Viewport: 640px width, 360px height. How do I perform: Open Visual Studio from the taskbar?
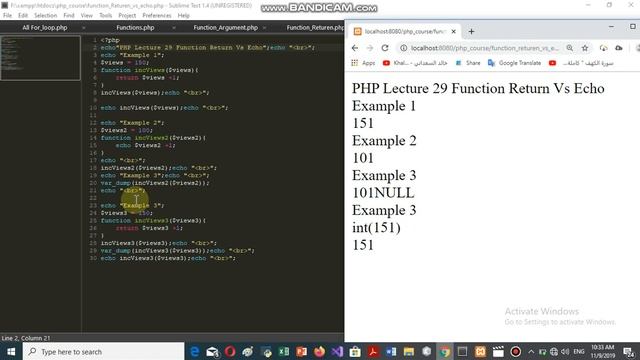(337, 351)
